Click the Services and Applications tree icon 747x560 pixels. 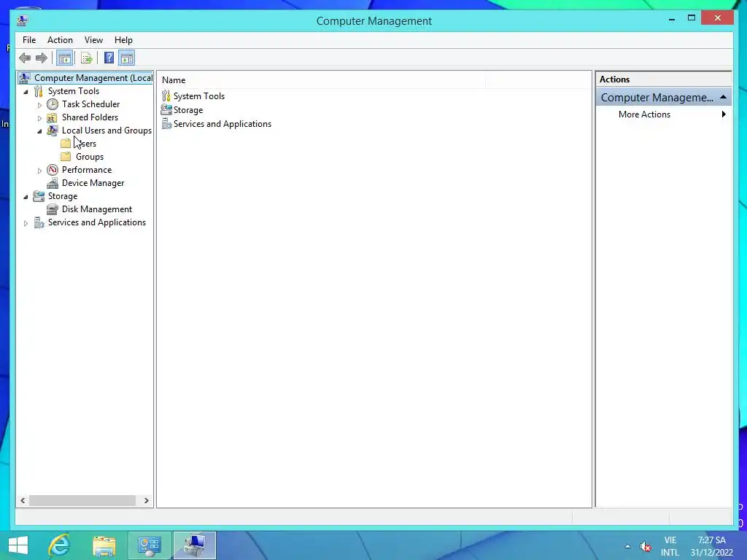[x=39, y=222]
